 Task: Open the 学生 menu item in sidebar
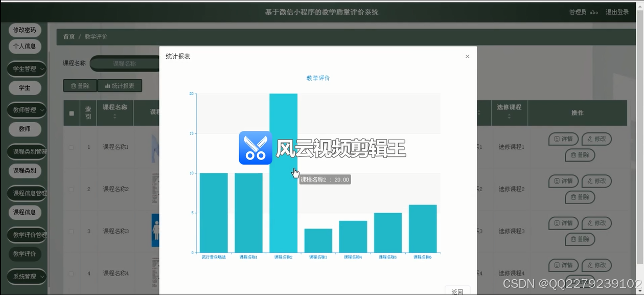[x=25, y=87]
